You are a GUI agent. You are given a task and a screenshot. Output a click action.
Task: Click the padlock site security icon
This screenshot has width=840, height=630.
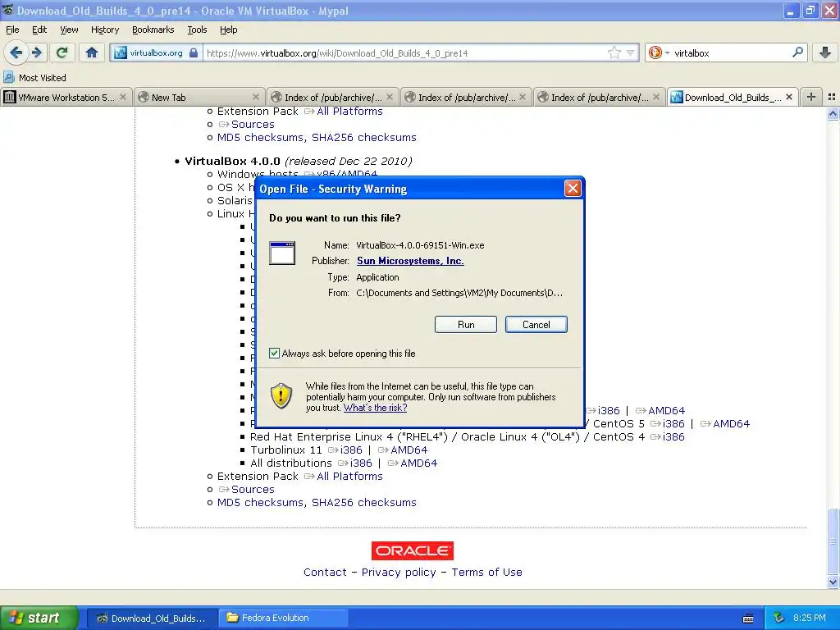point(194,52)
